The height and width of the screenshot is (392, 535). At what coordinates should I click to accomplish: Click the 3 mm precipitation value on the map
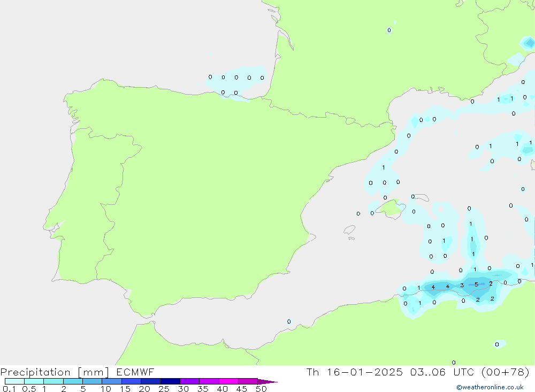coord(462,286)
